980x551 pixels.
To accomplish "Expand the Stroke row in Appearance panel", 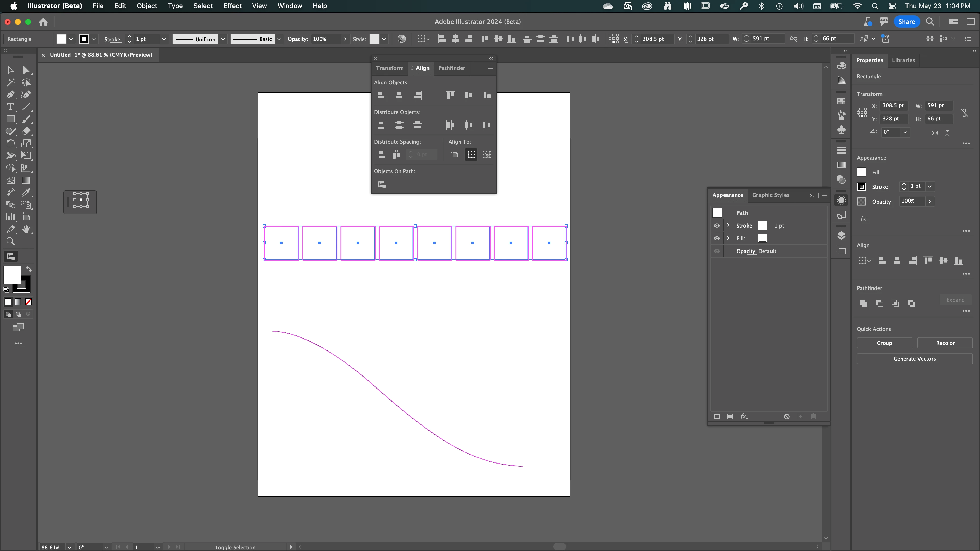I will [728, 226].
